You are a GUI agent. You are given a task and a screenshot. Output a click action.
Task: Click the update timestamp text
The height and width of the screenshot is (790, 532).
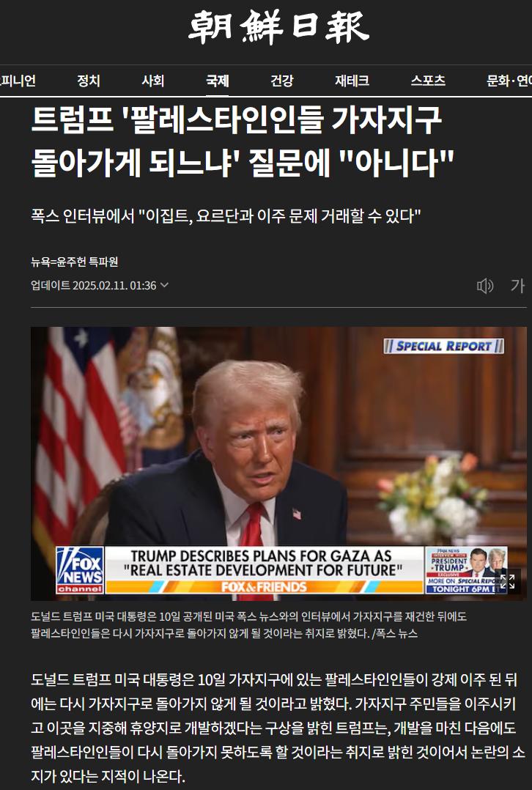pos(94,285)
